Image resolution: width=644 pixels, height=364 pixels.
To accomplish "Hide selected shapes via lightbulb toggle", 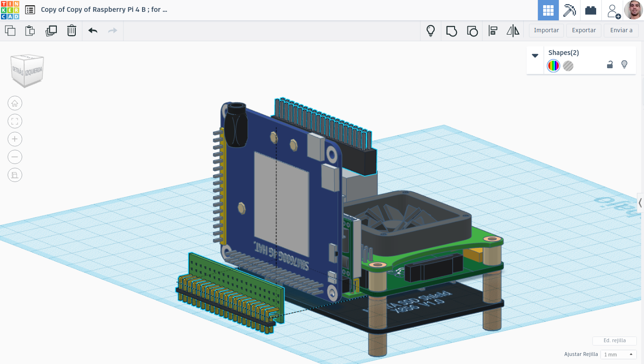I will [x=624, y=64].
